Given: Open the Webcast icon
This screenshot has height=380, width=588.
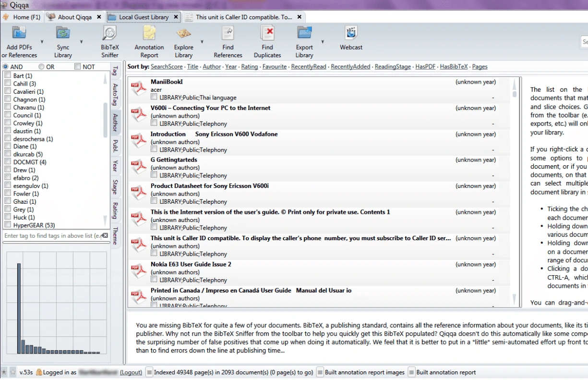Looking at the screenshot, I should (x=351, y=34).
